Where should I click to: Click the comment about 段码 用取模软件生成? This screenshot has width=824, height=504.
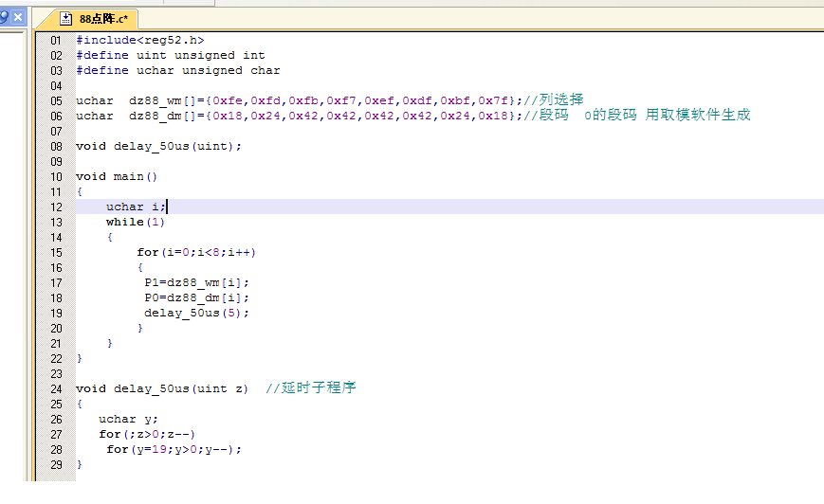pos(636,115)
